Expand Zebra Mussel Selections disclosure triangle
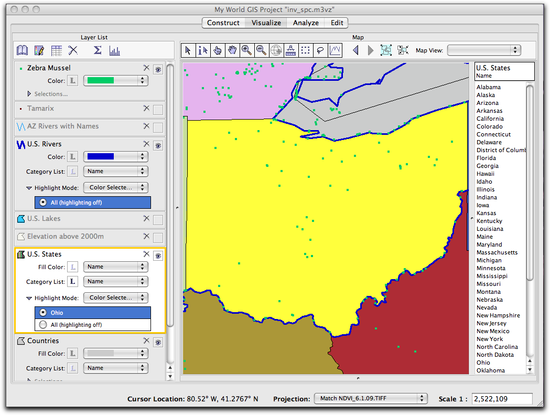 (29, 94)
